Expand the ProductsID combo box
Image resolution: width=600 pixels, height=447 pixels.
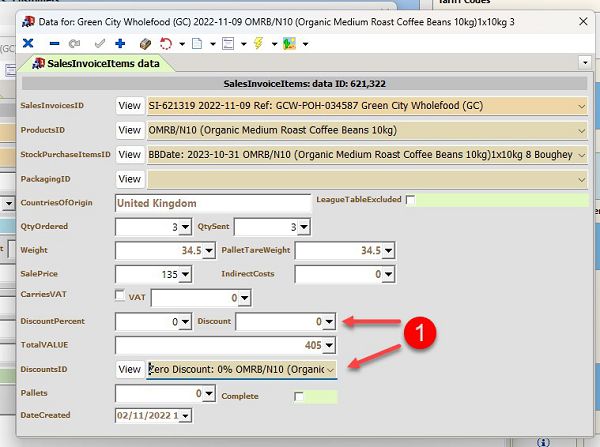pyautogui.click(x=581, y=131)
